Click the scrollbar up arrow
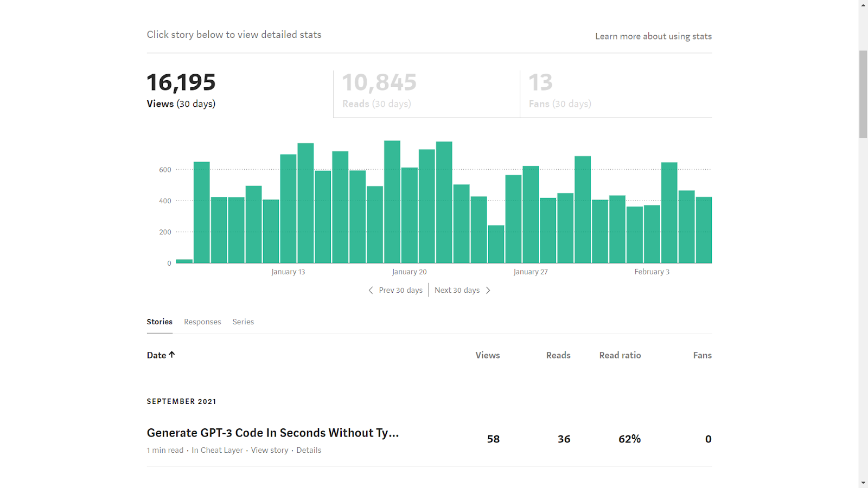 [863, 4]
